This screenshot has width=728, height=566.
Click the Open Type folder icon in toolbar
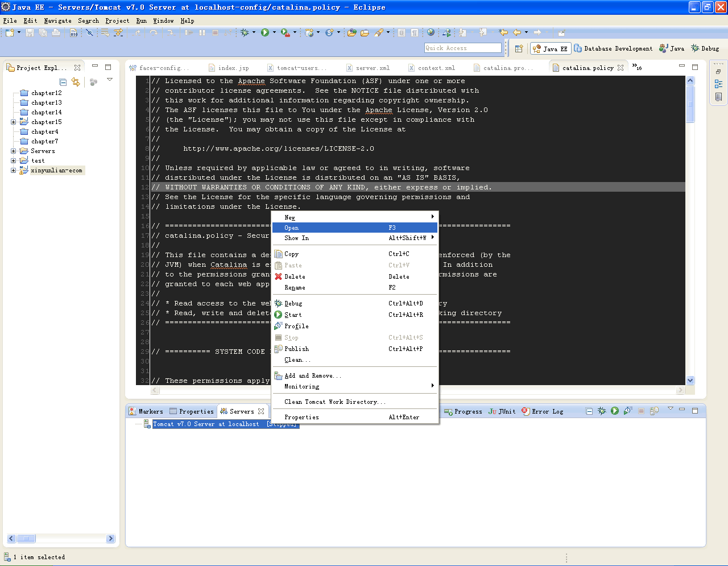pos(351,33)
